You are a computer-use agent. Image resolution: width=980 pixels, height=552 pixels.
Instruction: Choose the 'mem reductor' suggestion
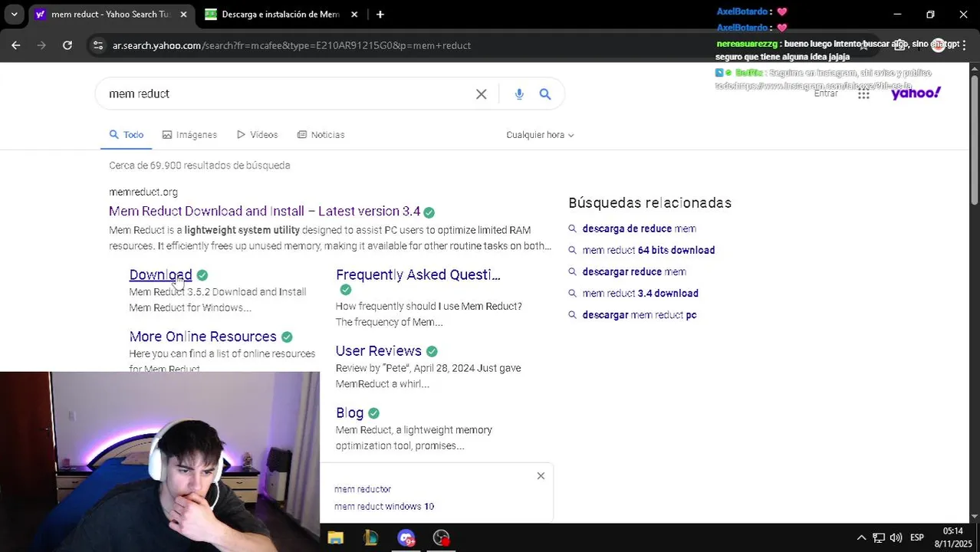click(x=363, y=489)
